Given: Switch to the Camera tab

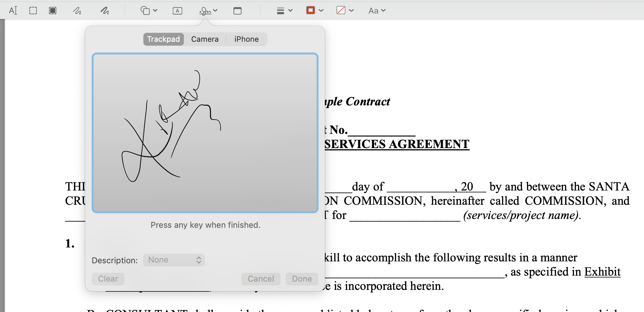Looking at the screenshot, I should (x=205, y=39).
